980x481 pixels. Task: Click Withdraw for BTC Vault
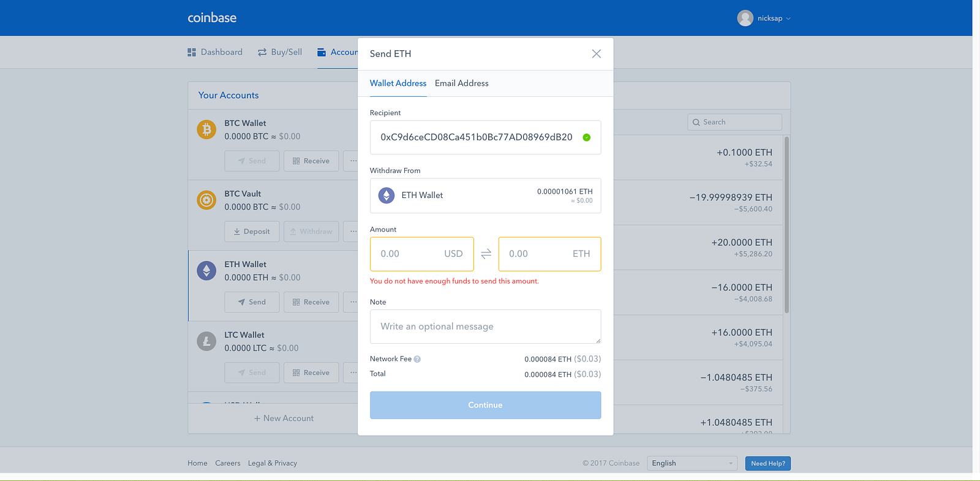[x=311, y=231]
